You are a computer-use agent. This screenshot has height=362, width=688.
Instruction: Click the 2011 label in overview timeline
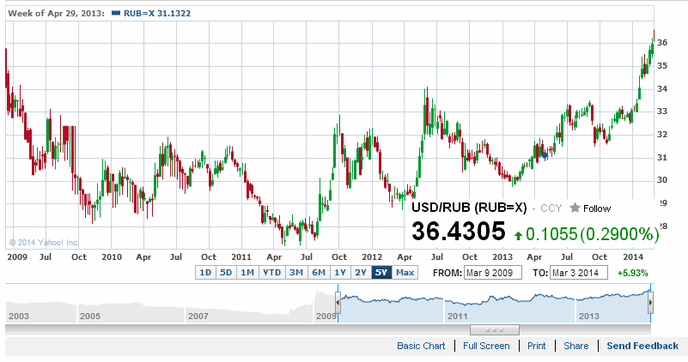(457, 316)
